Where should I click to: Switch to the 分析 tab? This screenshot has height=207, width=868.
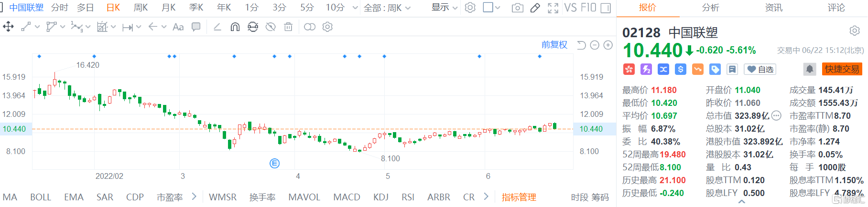point(710,8)
